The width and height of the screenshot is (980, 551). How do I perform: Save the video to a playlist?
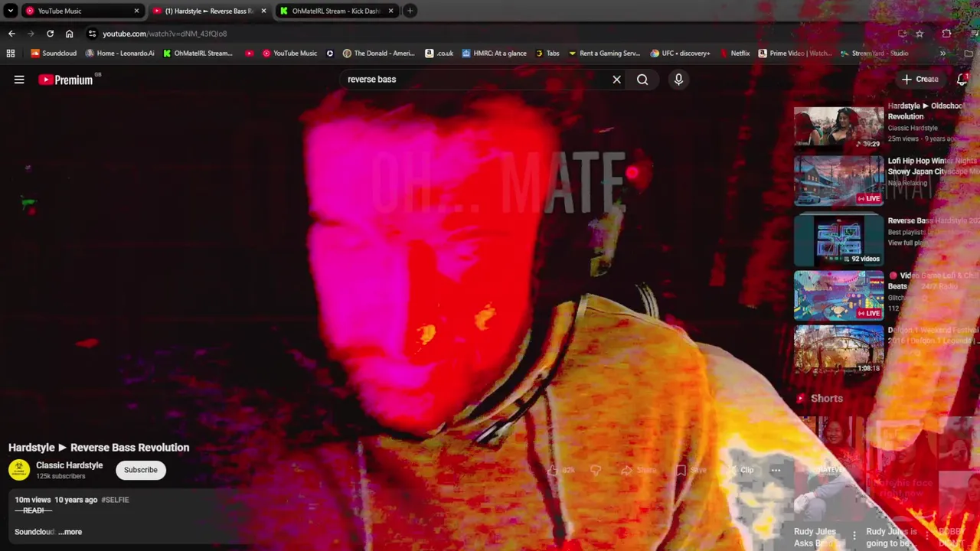tap(691, 470)
